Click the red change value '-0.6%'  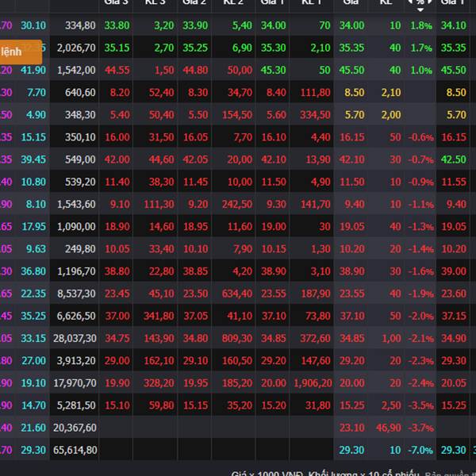click(420, 137)
